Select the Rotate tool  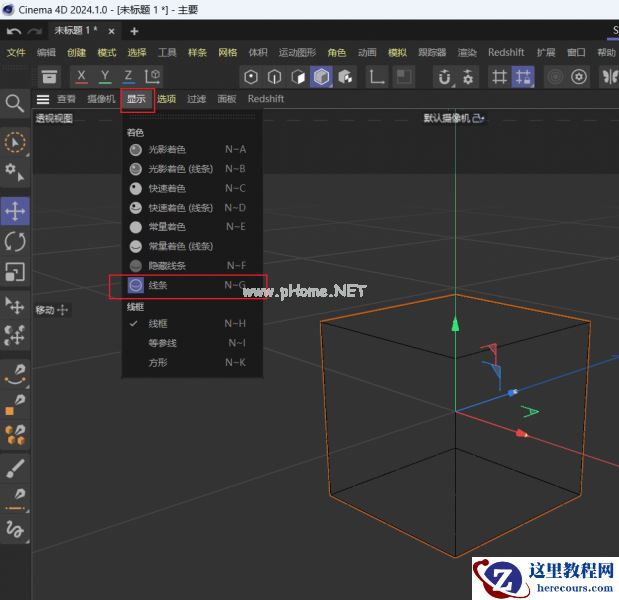point(15,241)
